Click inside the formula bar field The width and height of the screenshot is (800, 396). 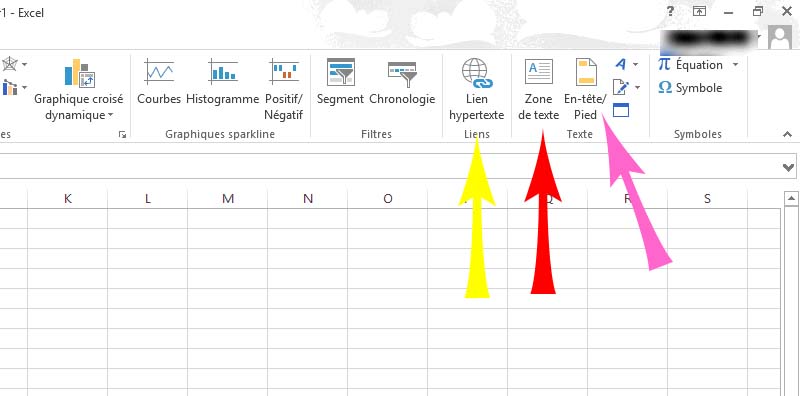(x=390, y=166)
